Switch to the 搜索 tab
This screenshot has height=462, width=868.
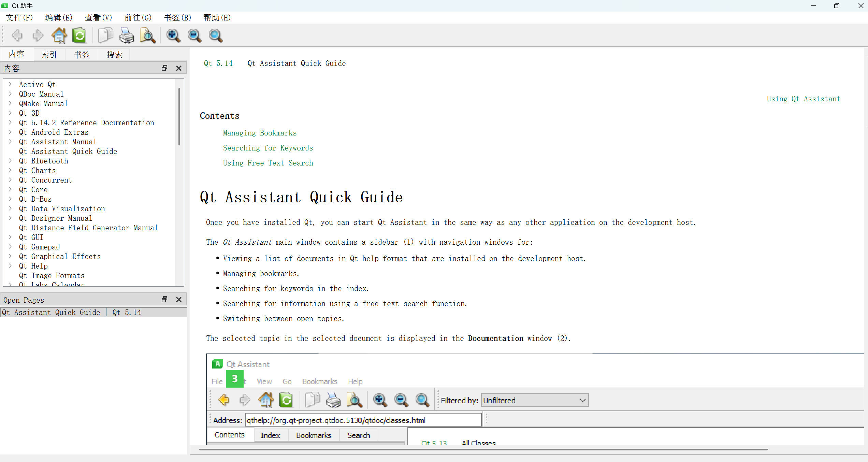click(x=114, y=55)
